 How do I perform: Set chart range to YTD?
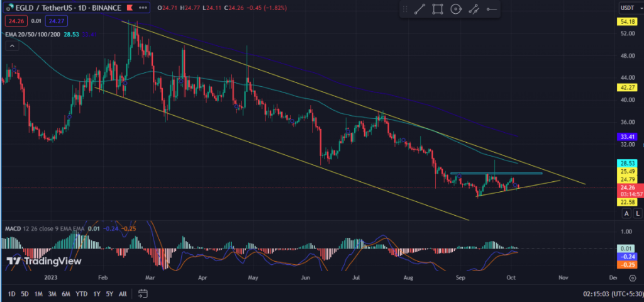81,294
